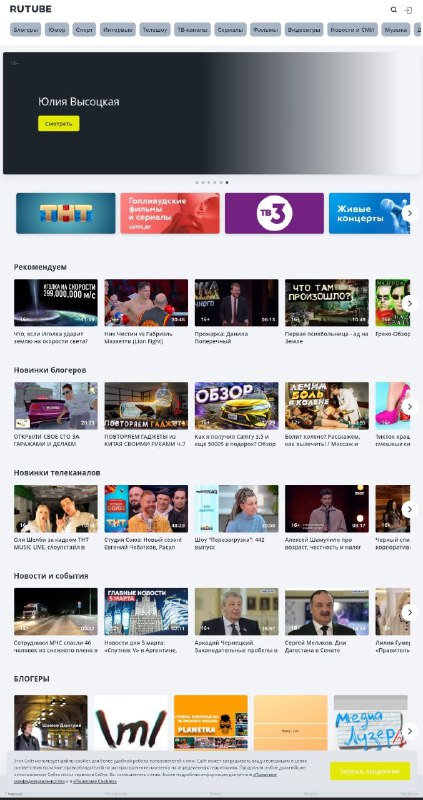Go to RUTUBE home logo
The height and width of the screenshot is (800, 423).
(x=31, y=9)
